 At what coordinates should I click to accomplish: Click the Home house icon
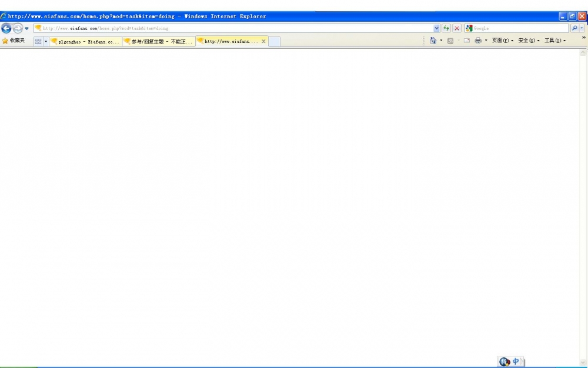pos(433,41)
